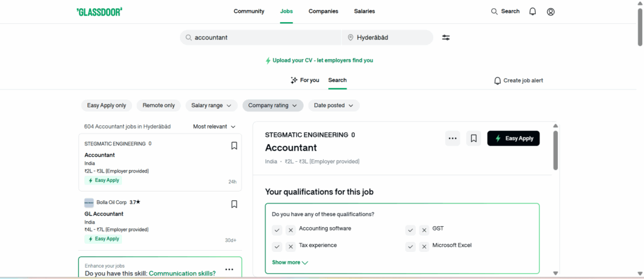
Task: Save the job using detail pane bookmark
Action: pos(474,139)
